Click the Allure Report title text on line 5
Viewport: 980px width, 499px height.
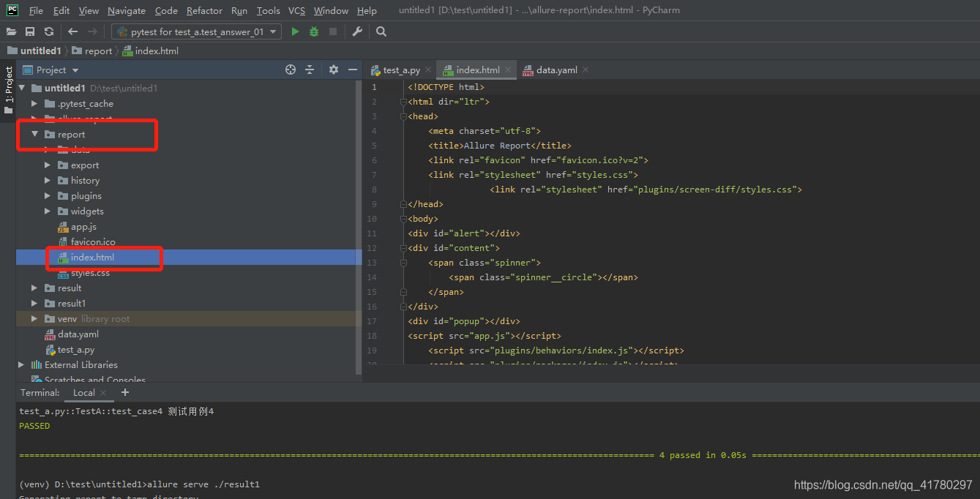coord(497,146)
